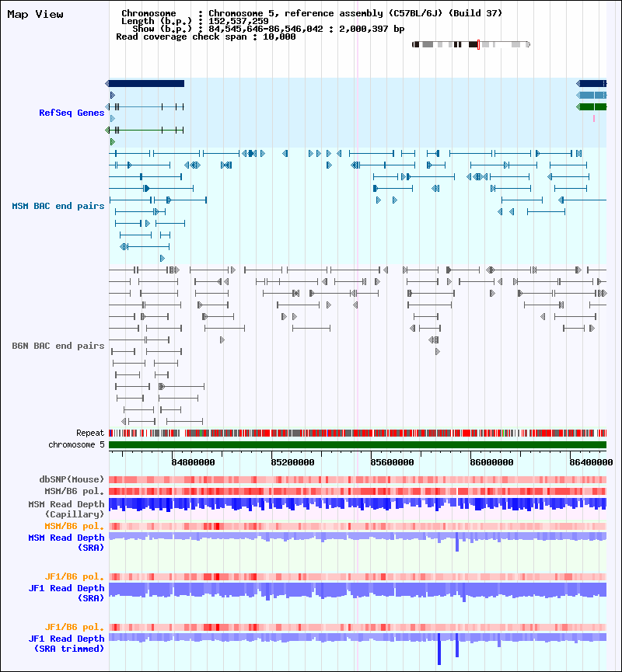Click the JF1 Read Depth (SRA) label
Screen dimensions: 622x672
[66, 593]
